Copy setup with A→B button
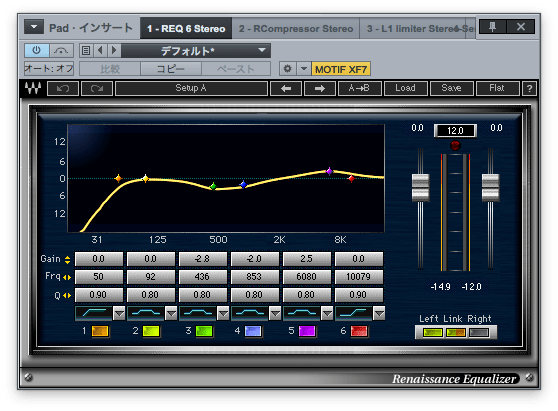 click(359, 88)
